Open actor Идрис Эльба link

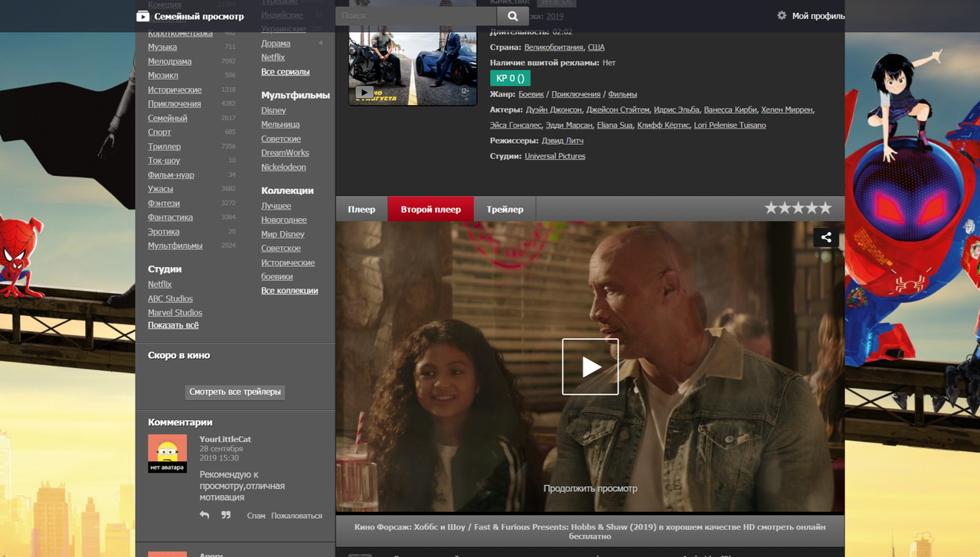click(x=676, y=109)
